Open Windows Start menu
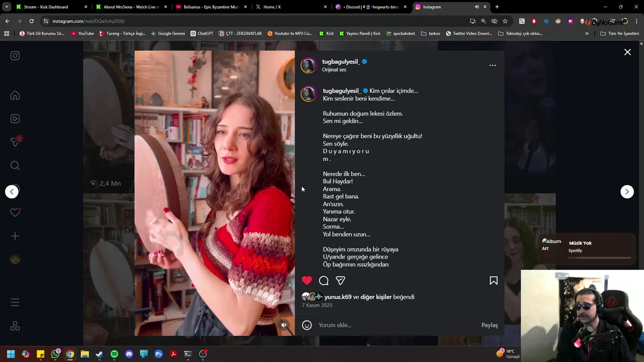This screenshot has height=362, width=644. pyautogui.click(x=11, y=354)
